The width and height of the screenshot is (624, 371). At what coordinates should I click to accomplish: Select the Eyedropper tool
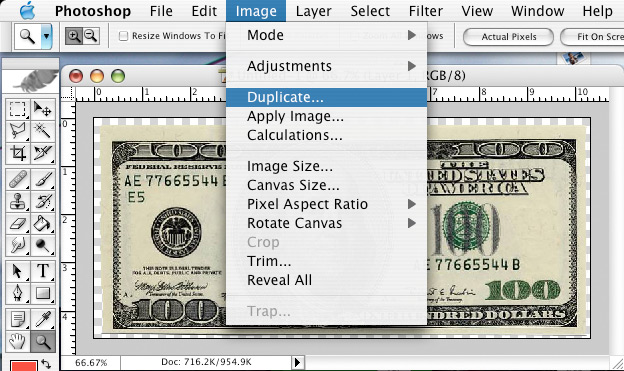[x=43, y=320]
